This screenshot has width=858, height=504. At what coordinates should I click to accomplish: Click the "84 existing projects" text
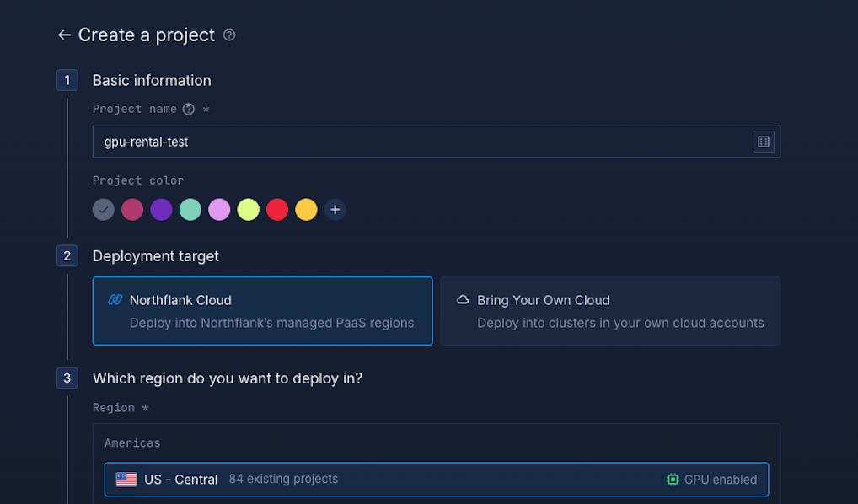click(283, 479)
